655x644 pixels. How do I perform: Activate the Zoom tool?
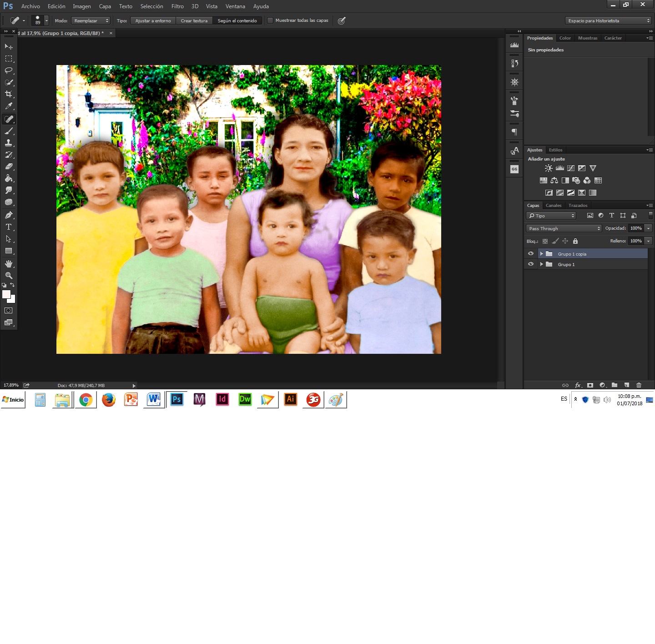(9, 276)
